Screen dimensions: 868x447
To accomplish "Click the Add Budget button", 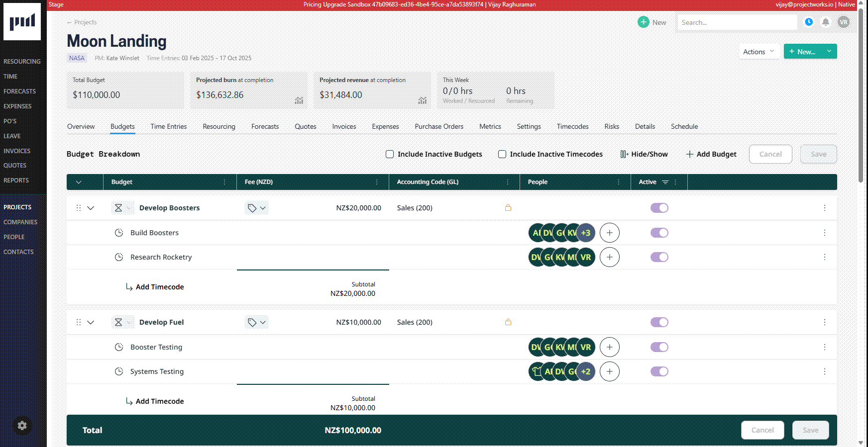I will tap(711, 154).
